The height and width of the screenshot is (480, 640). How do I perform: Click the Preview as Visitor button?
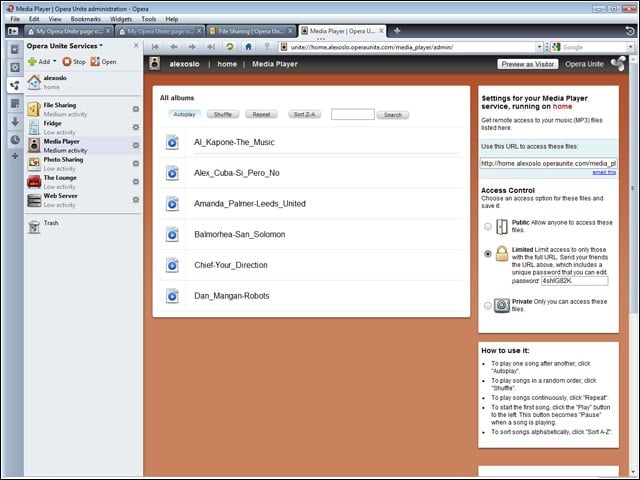[x=528, y=64]
